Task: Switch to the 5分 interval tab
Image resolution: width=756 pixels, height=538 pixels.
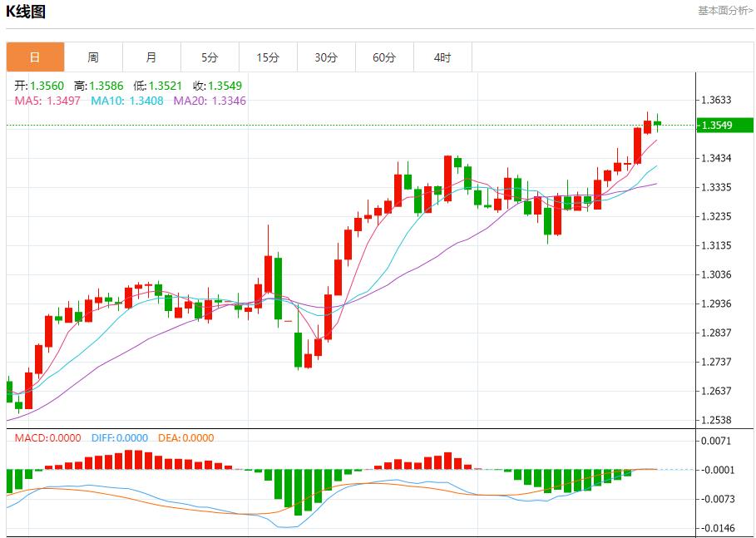Action: coord(210,57)
